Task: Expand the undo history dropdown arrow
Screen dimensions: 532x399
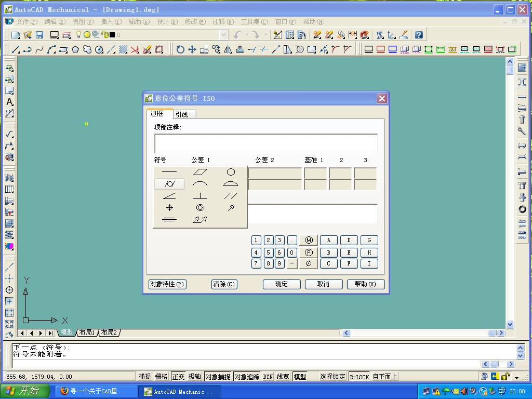Action: click(247, 35)
